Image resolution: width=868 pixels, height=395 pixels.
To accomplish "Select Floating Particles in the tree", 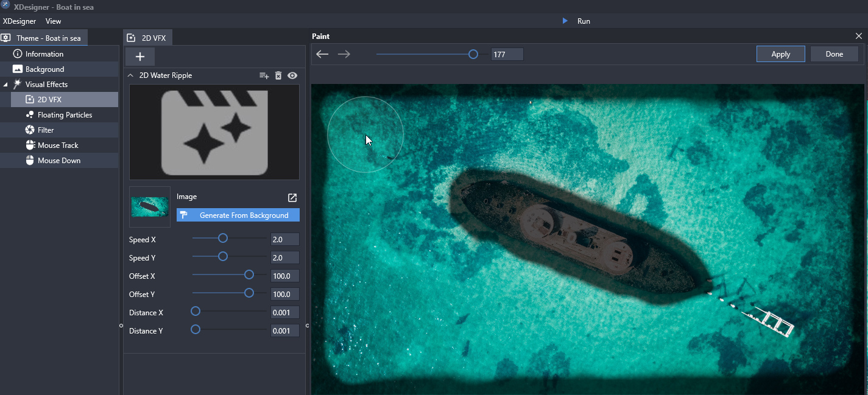I will [65, 115].
